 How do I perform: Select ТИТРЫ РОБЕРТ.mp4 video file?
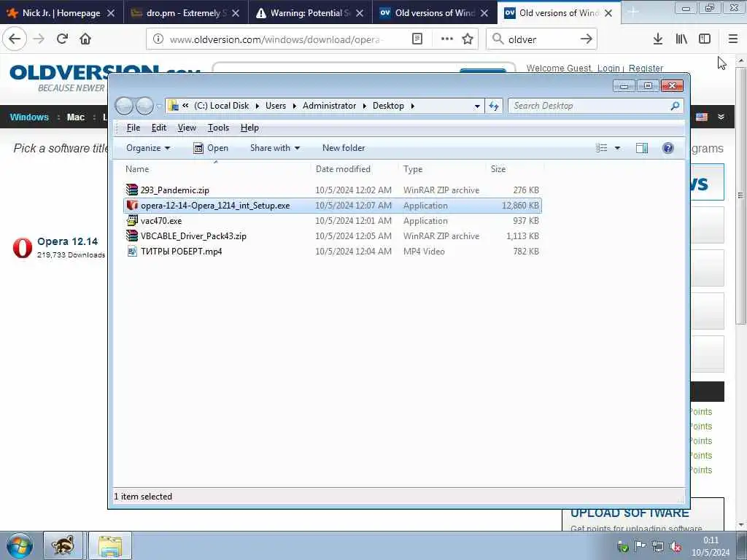click(x=332, y=251)
